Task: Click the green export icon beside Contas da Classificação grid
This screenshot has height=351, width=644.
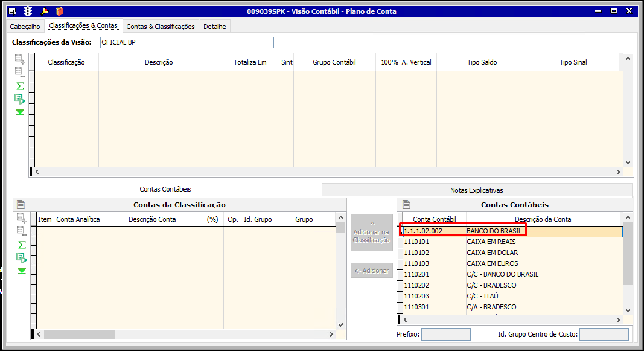Action: 22,258
